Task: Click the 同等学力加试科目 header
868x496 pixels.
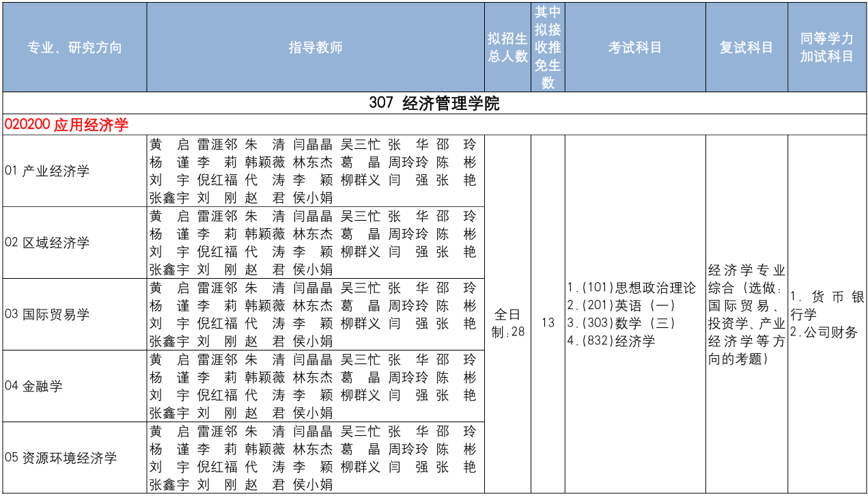Action: click(x=827, y=47)
